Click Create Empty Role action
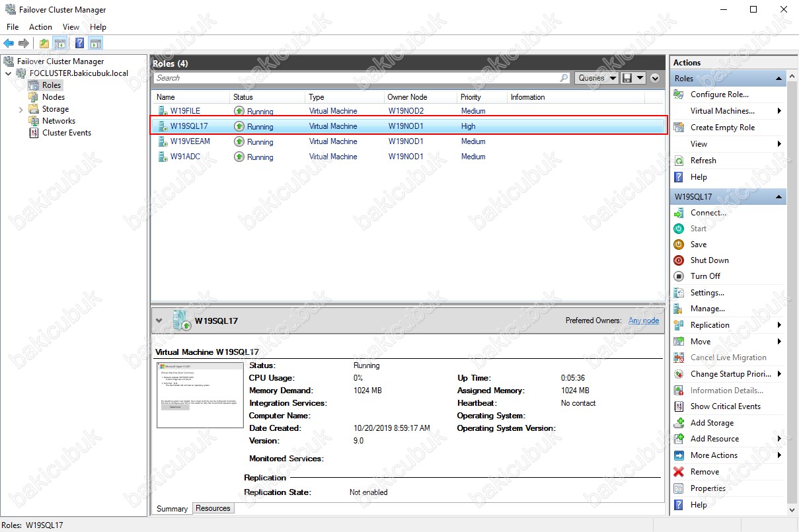 tap(722, 128)
